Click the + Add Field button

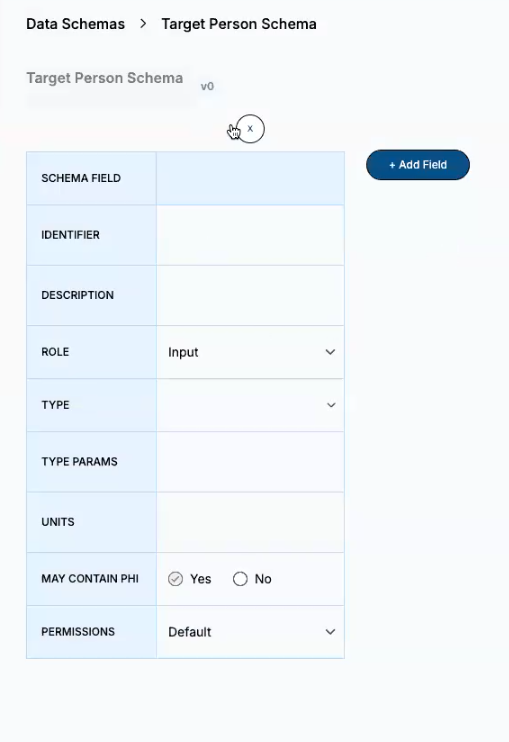tap(418, 165)
